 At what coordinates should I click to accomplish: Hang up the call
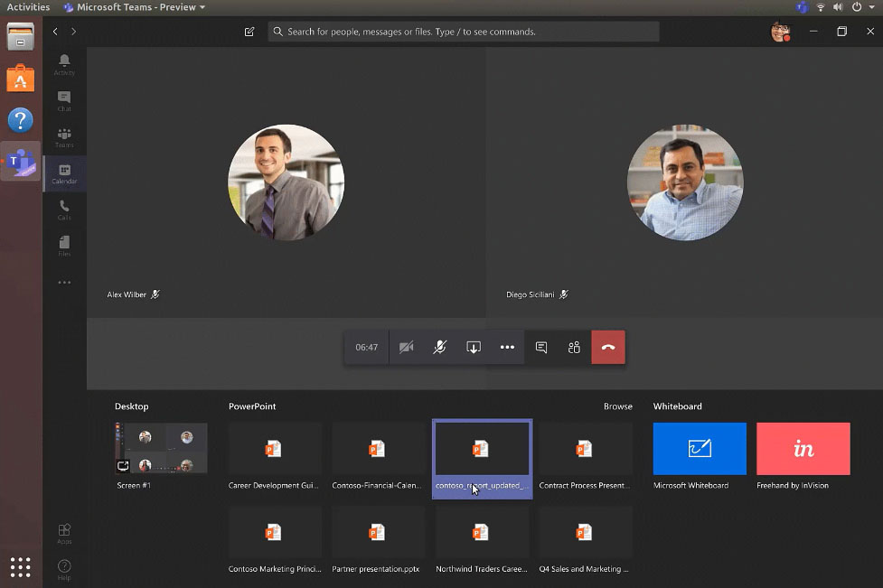coord(608,347)
